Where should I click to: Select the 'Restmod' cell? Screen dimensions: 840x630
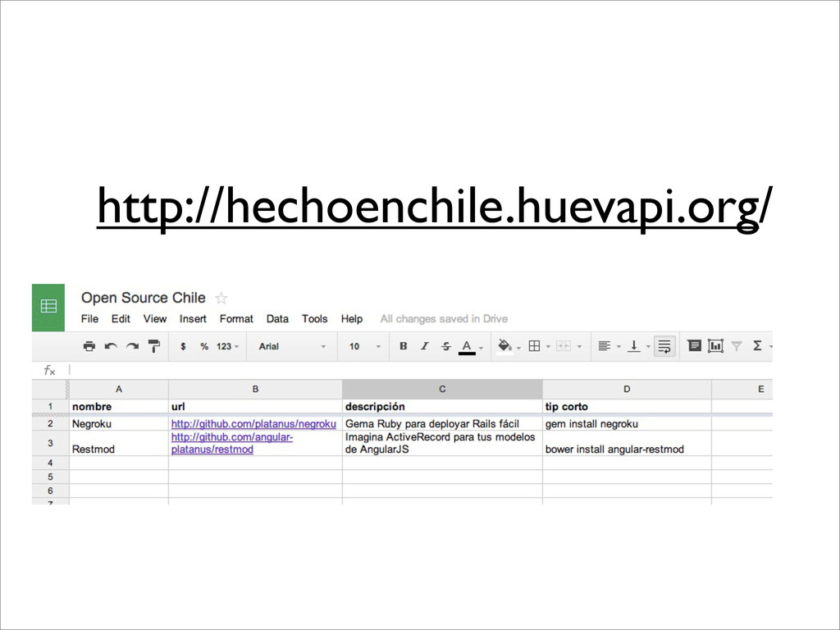click(x=119, y=443)
